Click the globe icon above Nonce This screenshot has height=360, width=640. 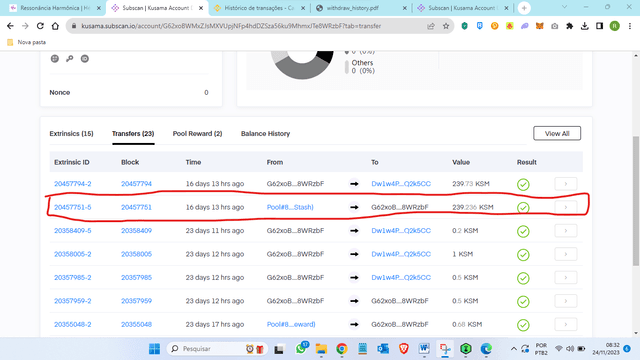[x=55, y=58]
